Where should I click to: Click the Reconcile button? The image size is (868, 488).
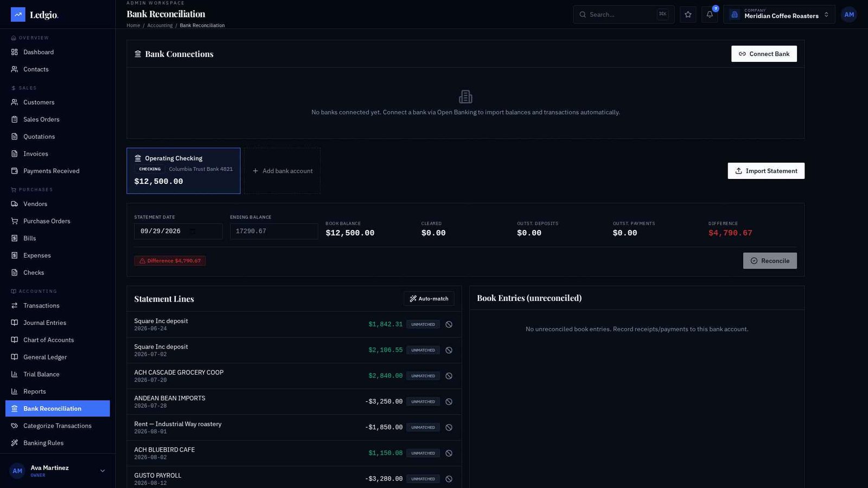[x=770, y=261]
